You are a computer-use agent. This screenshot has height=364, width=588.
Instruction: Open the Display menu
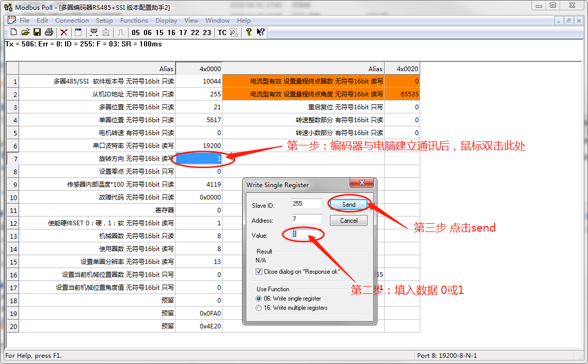[x=166, y=21]
